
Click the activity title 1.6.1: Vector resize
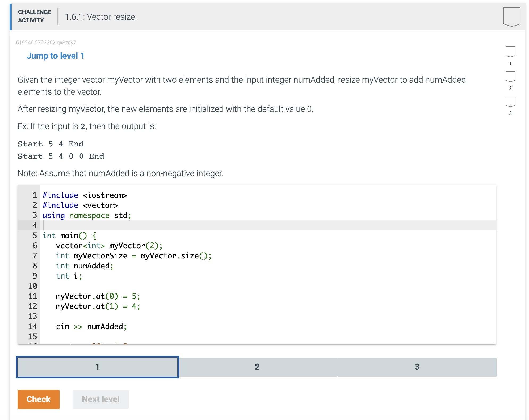point(101,17)
